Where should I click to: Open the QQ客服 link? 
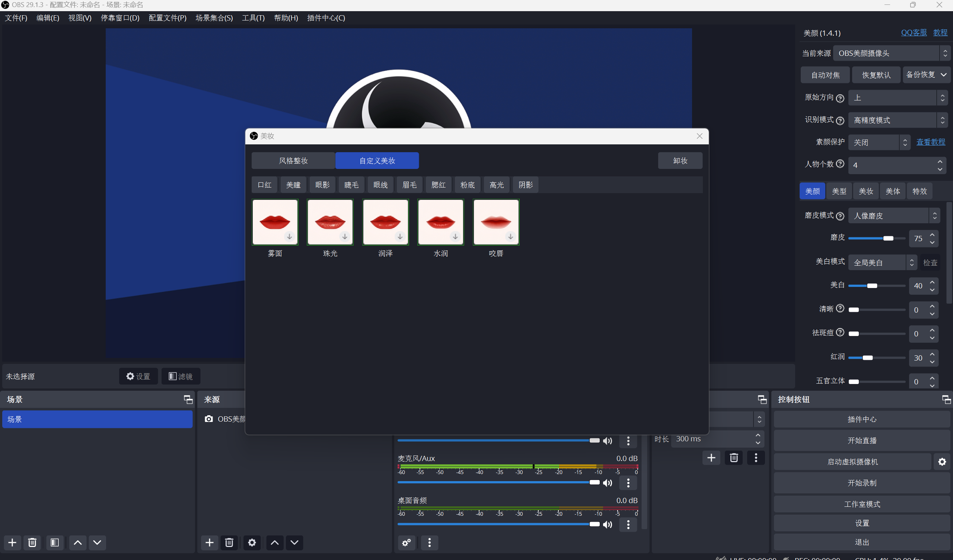coord(914,32)
